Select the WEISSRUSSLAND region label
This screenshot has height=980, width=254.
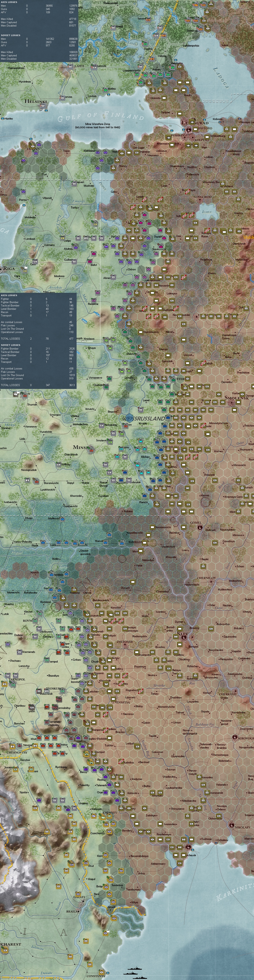coord(144,418)
